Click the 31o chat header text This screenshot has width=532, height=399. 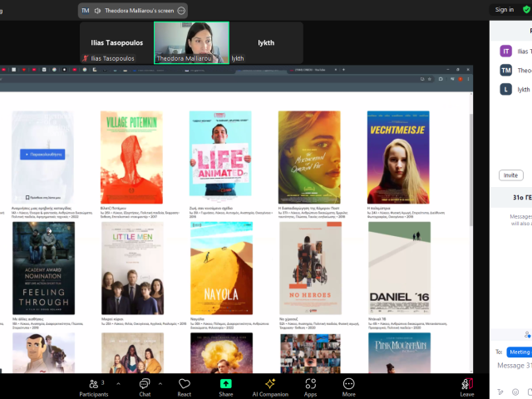click(x=522, y=198)
